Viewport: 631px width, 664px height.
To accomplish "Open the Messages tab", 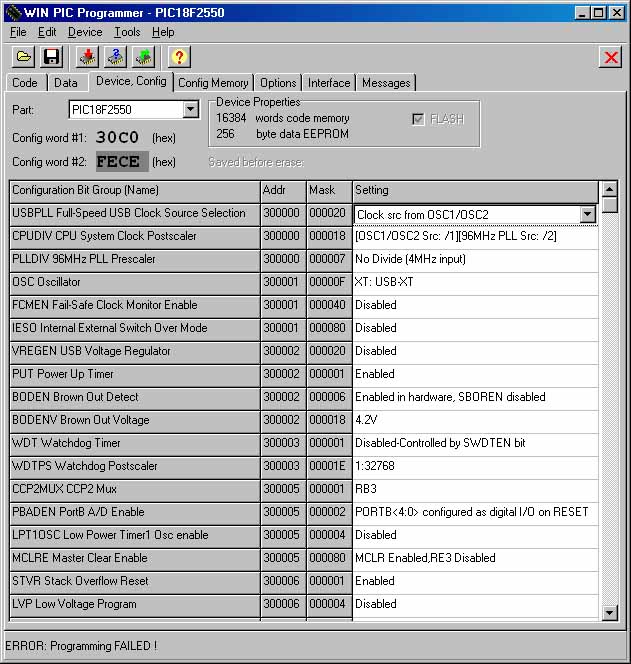I will 385,83.
